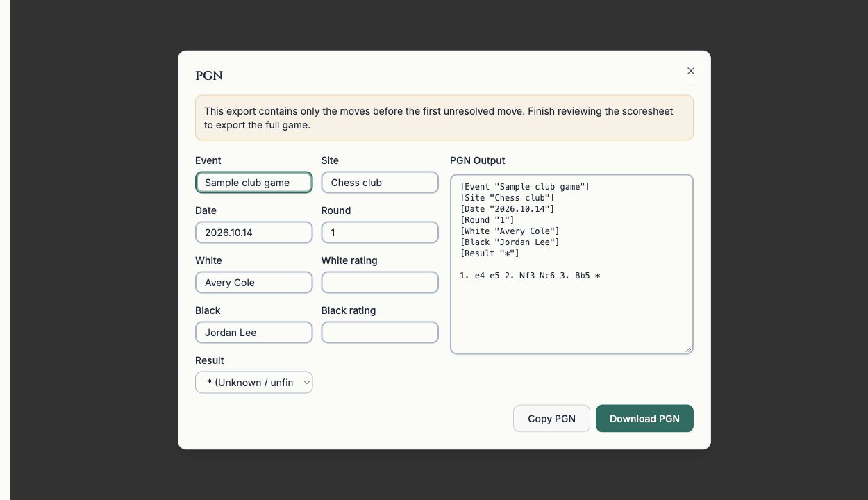This screenshot has height=500, width=868.
Task: Click the "Result" label
Action: [210, 360]
